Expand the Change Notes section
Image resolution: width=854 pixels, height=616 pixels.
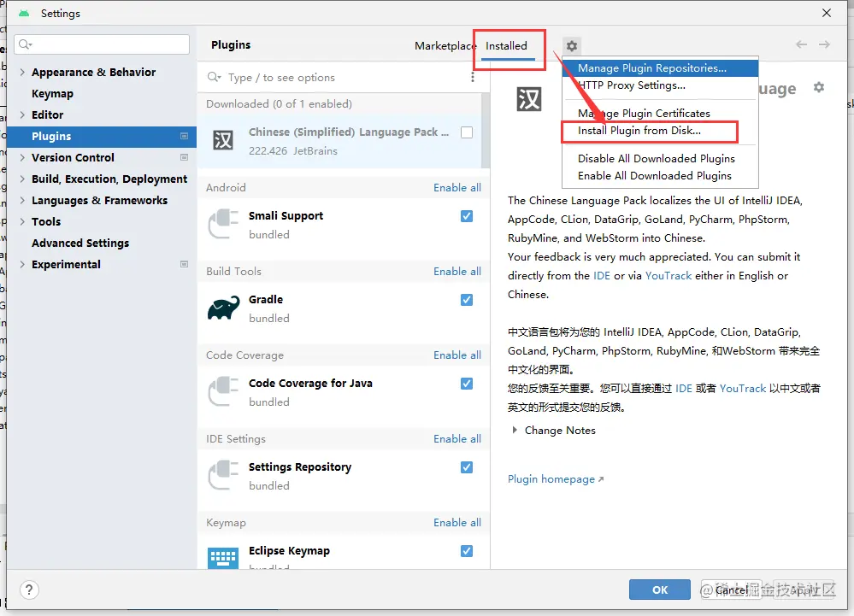click(x=515, y=430)
